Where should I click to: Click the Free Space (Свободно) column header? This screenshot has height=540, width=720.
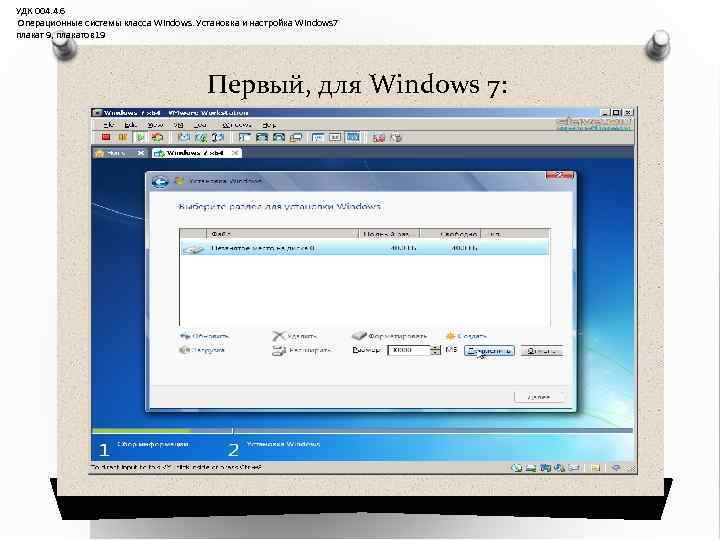pos(450,234)
